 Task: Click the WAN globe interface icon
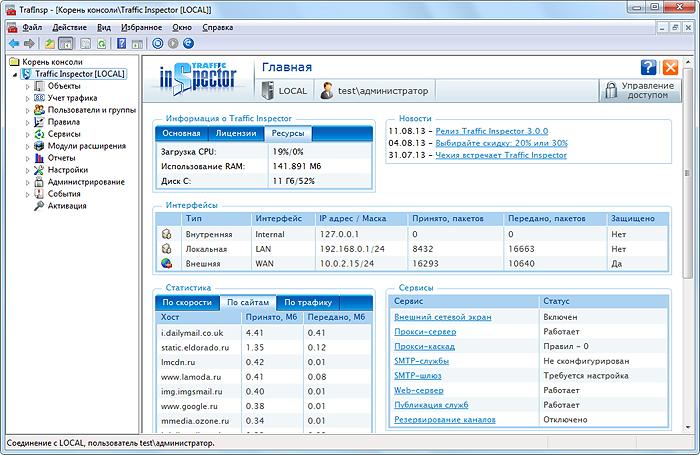pos(167,263)
